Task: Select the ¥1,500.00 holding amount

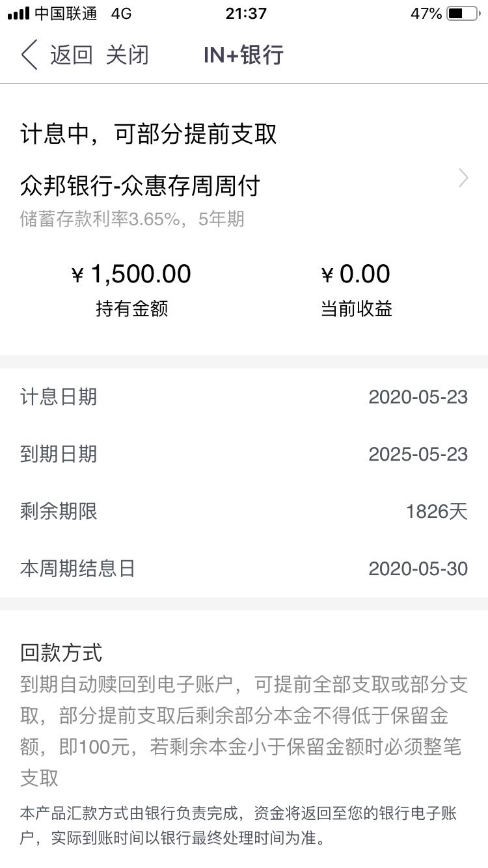Action: tap(131, 274)
